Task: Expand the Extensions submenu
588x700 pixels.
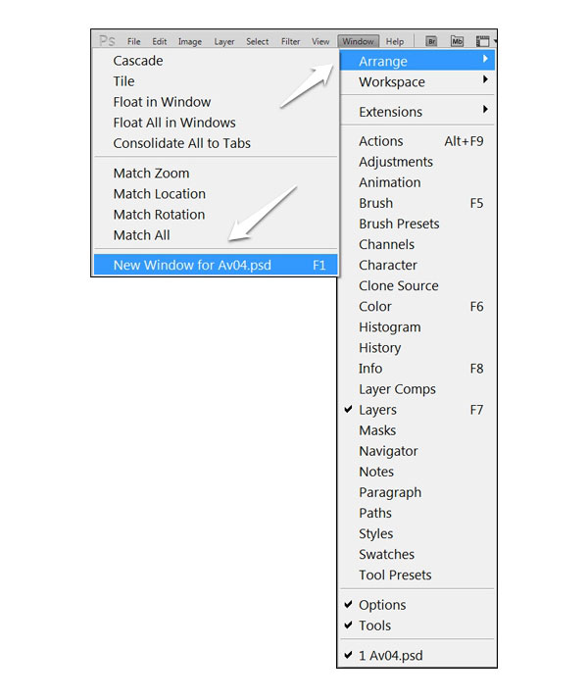Action: click(x=417, y=112)
